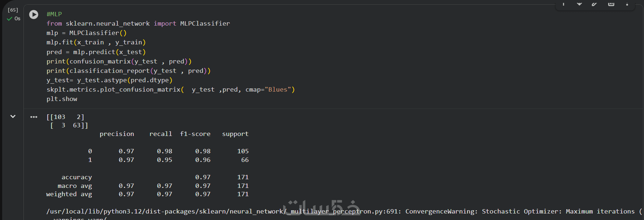Place cursor on the #MLP comment line
644x220 pixels.
[54, 14]
